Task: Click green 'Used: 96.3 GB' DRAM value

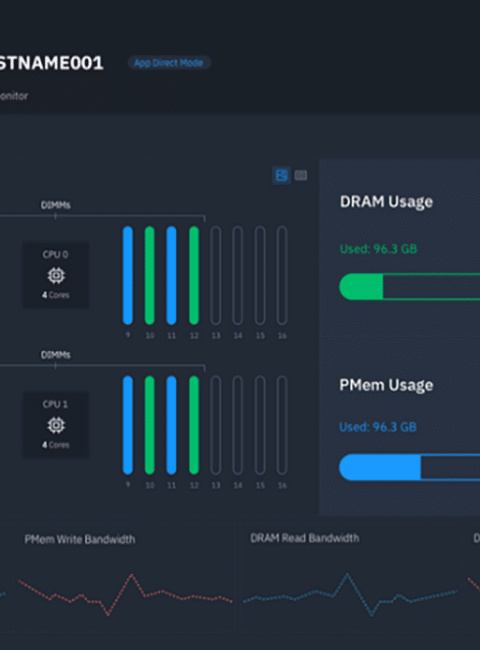Action: tap(378, 249)
